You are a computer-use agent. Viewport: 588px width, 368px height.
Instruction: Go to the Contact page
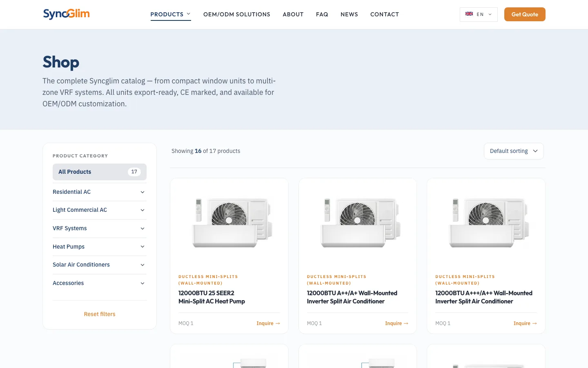click(x=385, y=14)
